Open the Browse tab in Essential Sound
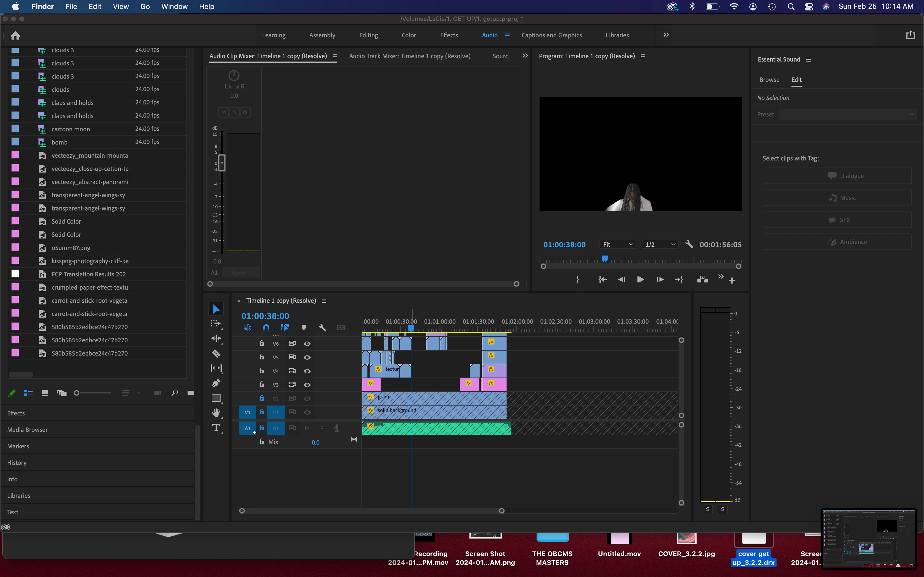924x577 pixels. (x=769, y=80)
